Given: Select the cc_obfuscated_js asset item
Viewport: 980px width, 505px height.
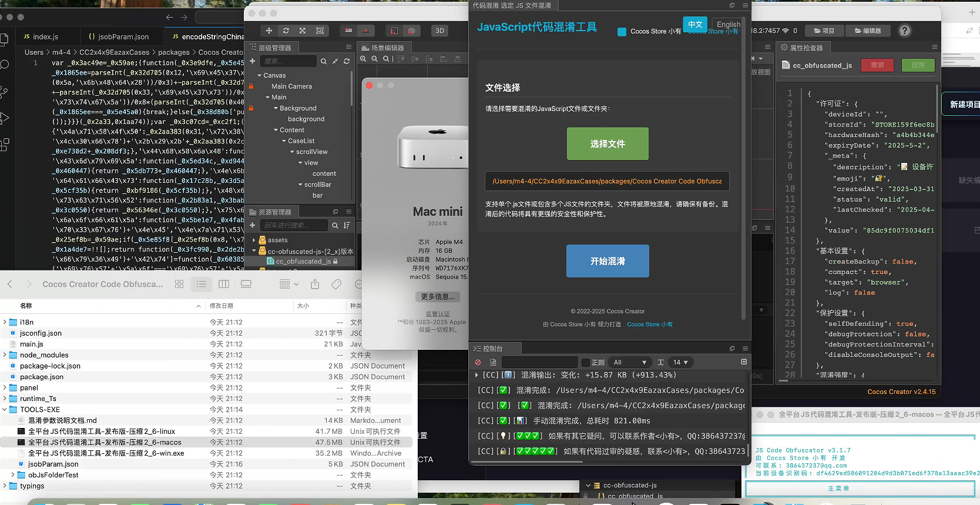Looking at the screenshot, I should (302, 262).
